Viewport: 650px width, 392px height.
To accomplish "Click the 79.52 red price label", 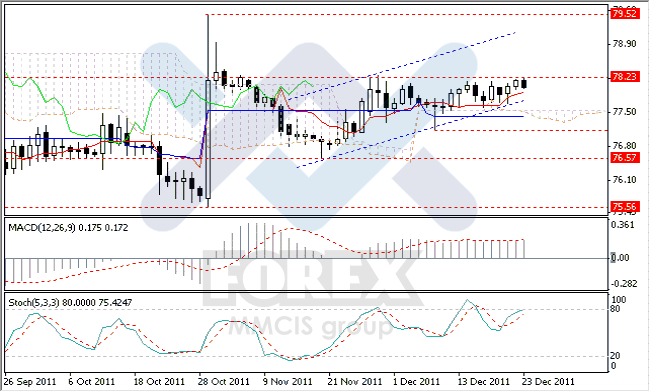I will [x=624, y=14].
